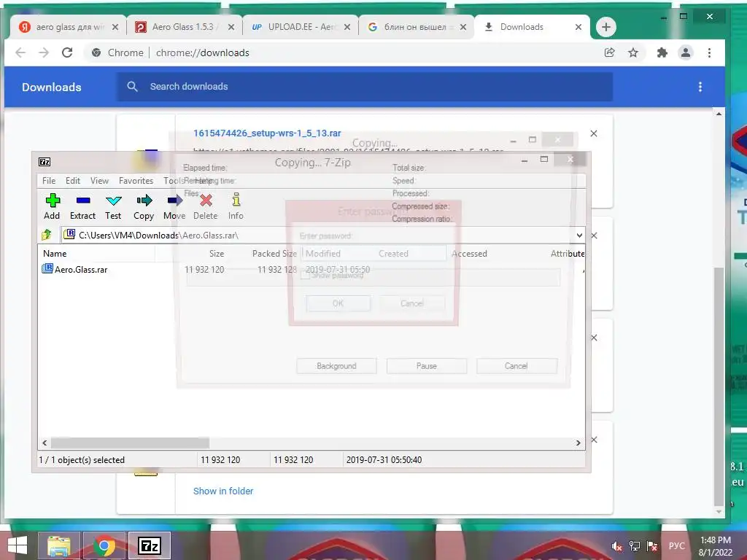Image resolution: width=747 pixels, height=560 pixels.
Task: Cancel the Copying dialog operation
Action: coord(516,366)
